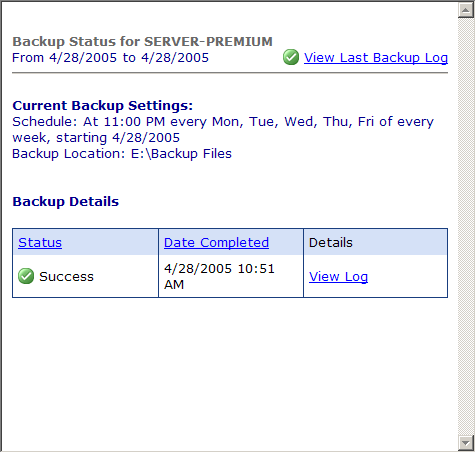476x453 pixels.
Task: Click the 4/28/2005 10:51 AM date cell
Action: tap(231, 276)
